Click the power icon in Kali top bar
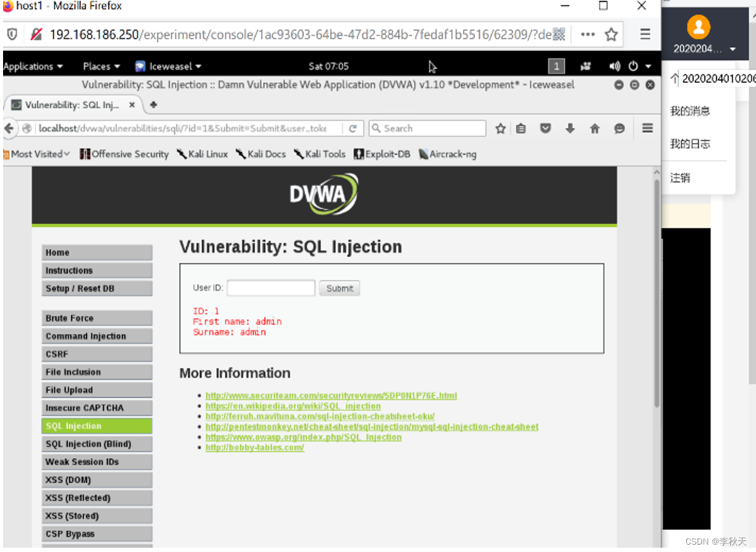Image resolution: width=756 pixels, height=552 pixels. click(x=633, y=66)
